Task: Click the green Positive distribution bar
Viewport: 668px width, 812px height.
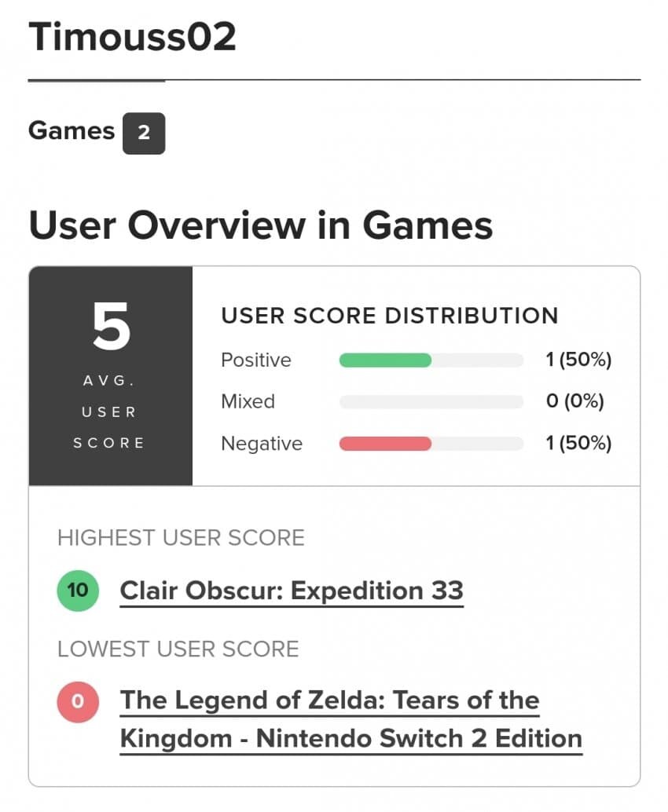Action: pyautogui.click(x=385, y=360)
